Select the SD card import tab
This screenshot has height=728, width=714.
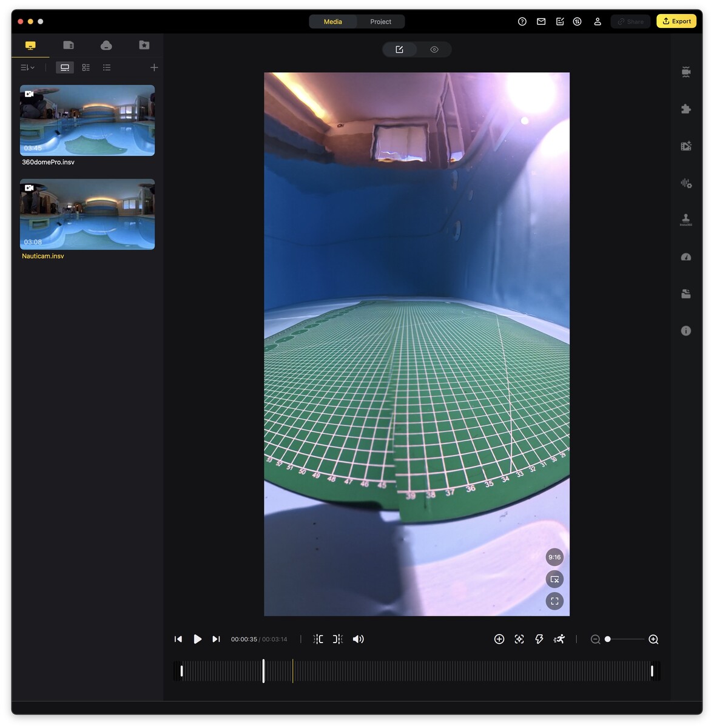(68, 45)
